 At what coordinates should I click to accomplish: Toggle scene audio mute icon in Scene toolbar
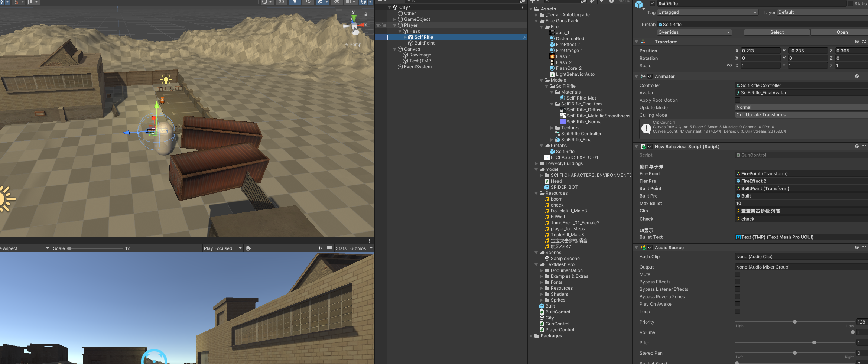tap(308, 2)
